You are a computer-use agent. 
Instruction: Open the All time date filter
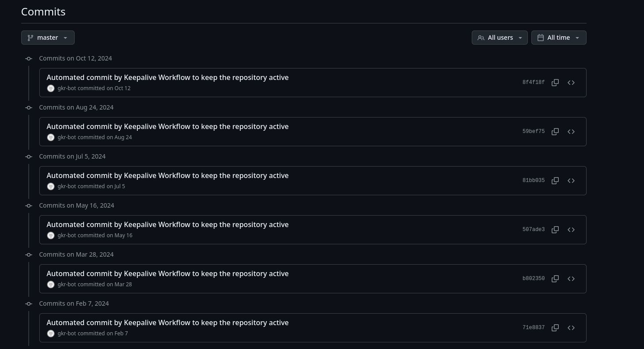(559, 38)
